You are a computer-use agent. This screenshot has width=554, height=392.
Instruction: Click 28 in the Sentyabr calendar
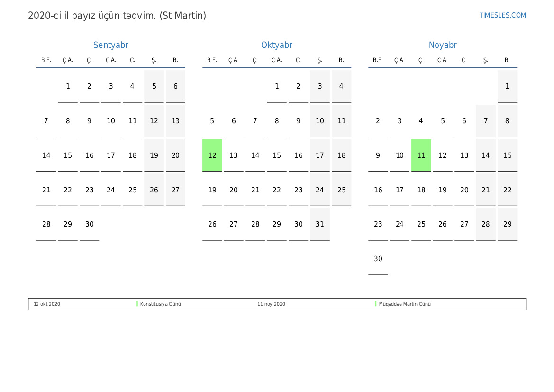pos(46,224)
